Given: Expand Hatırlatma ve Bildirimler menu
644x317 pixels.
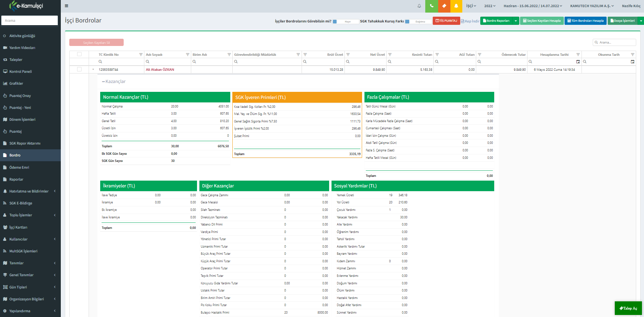Looking at the screenshot, I should 31,191.
